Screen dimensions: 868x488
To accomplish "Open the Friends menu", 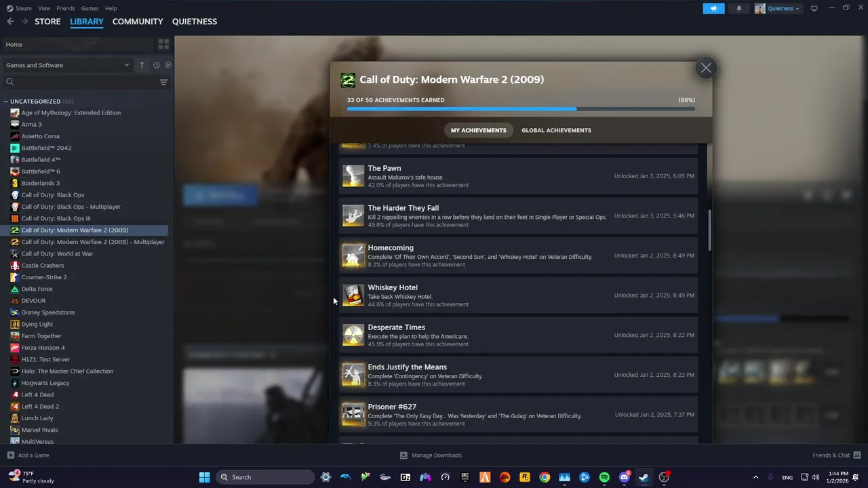I will click(x=66, y=8).
